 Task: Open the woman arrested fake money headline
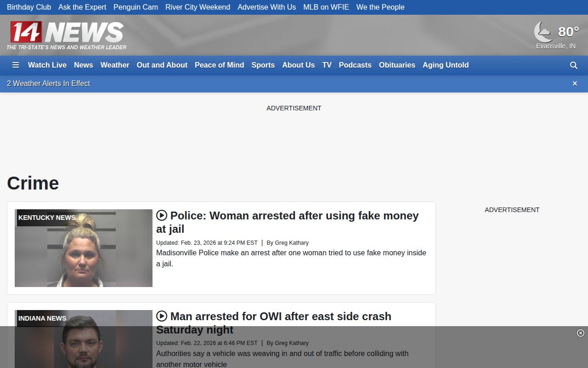click(x=288, y=222)
